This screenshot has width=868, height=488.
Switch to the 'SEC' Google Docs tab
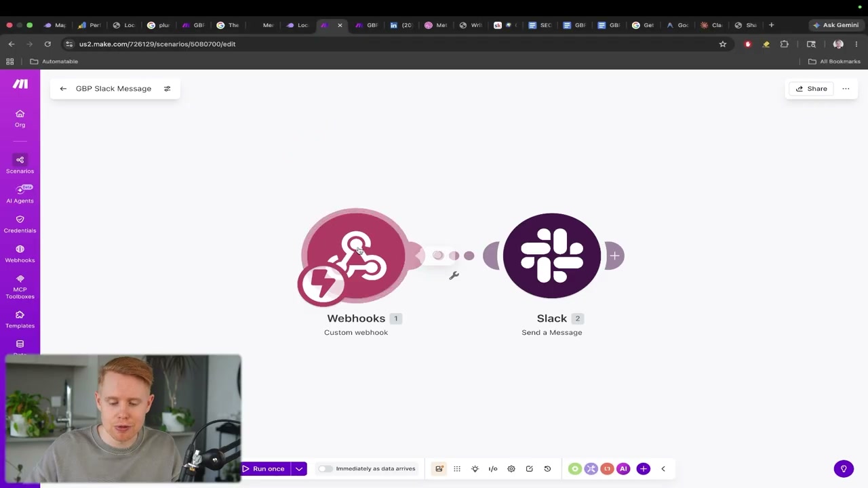coord(539,25)
